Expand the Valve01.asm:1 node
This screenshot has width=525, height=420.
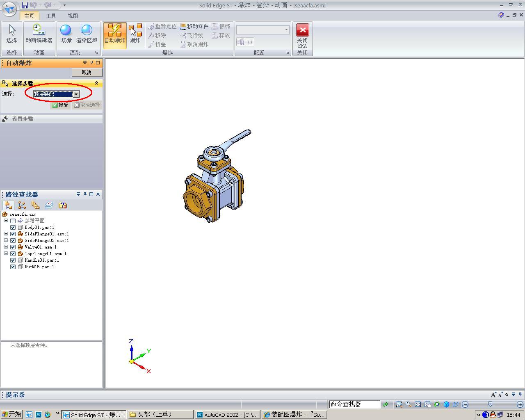point(6,247)
